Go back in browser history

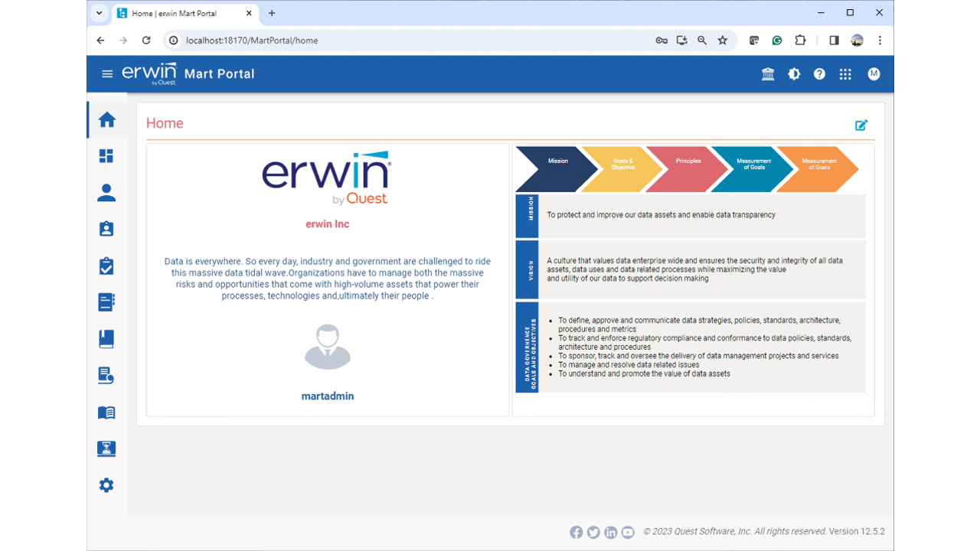click(x=100, y=41)
